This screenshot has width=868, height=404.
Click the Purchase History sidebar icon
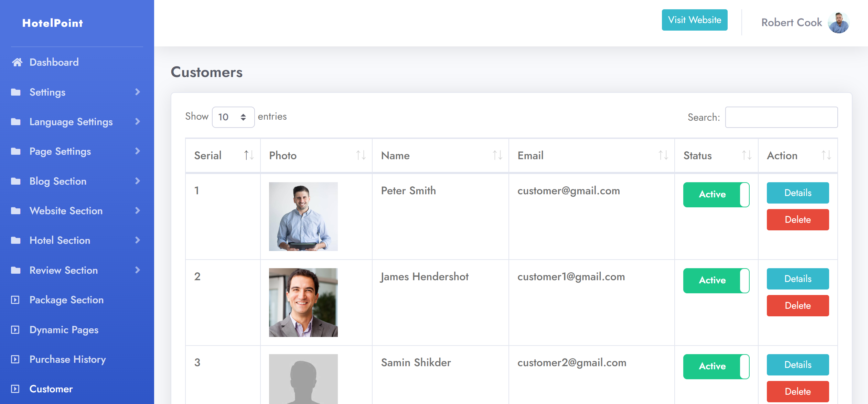point(15,359)
